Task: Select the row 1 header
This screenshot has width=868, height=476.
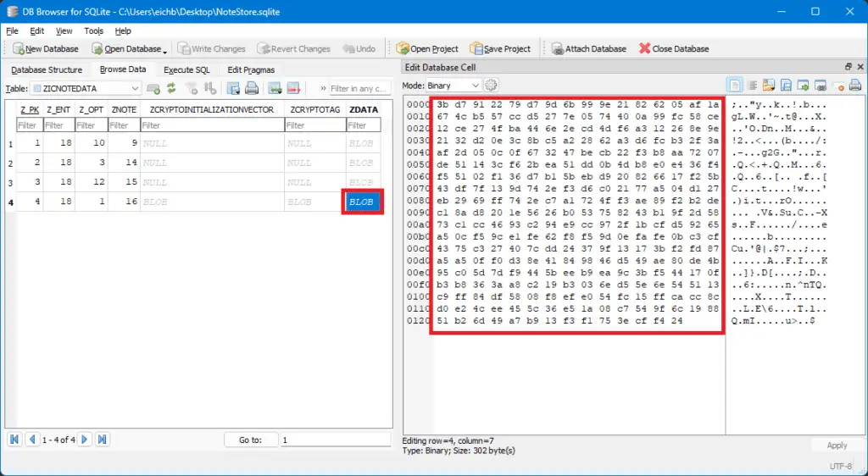Action: pyautogui.click(x=10, y=144)
